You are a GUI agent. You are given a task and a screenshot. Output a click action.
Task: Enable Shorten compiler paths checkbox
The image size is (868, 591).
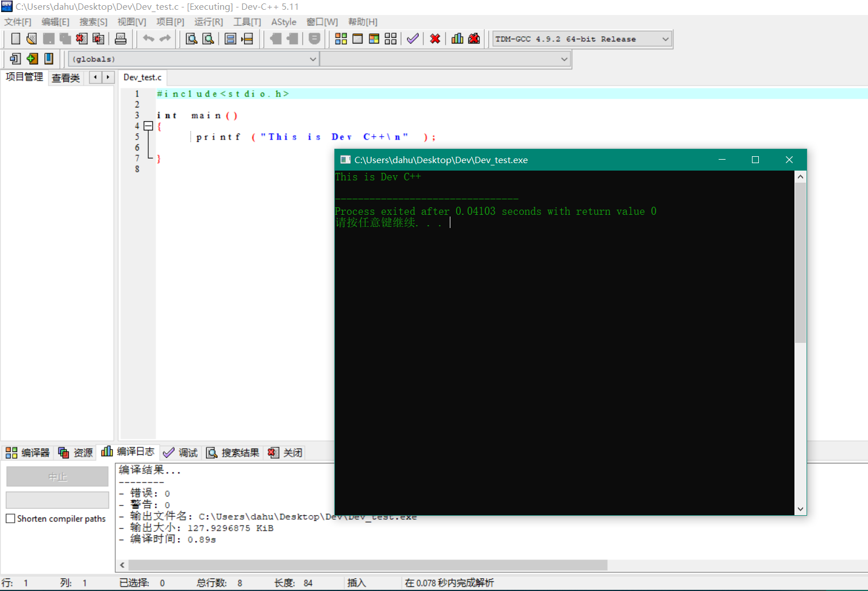10,519
